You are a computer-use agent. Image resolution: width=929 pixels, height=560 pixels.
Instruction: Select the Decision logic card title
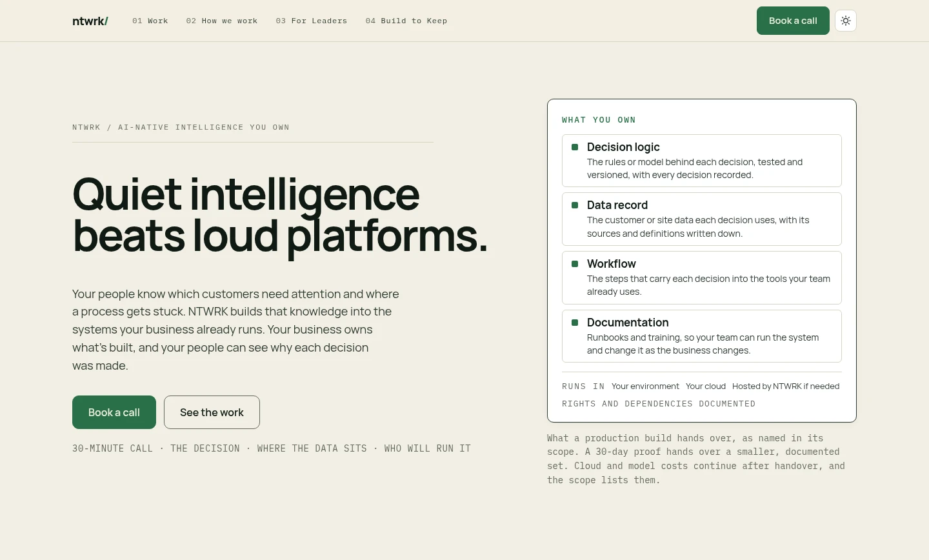pyautogui.click(x=623, y=147)
